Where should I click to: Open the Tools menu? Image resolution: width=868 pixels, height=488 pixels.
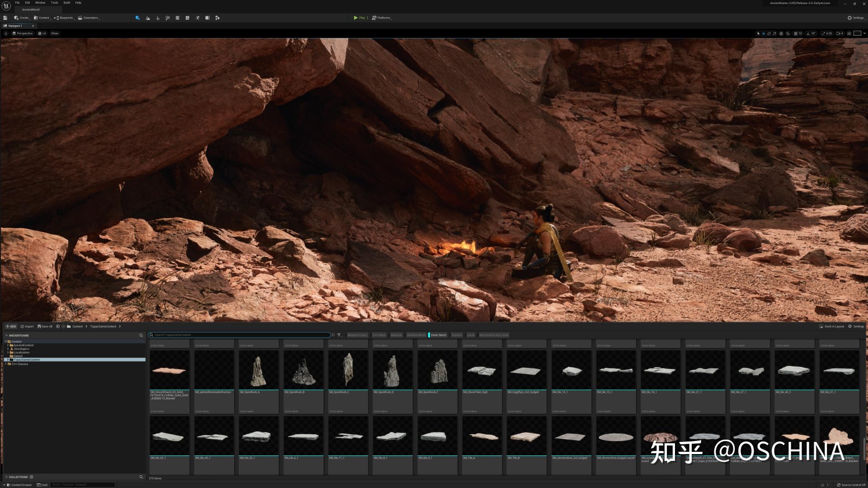click(x=54, y=2)
